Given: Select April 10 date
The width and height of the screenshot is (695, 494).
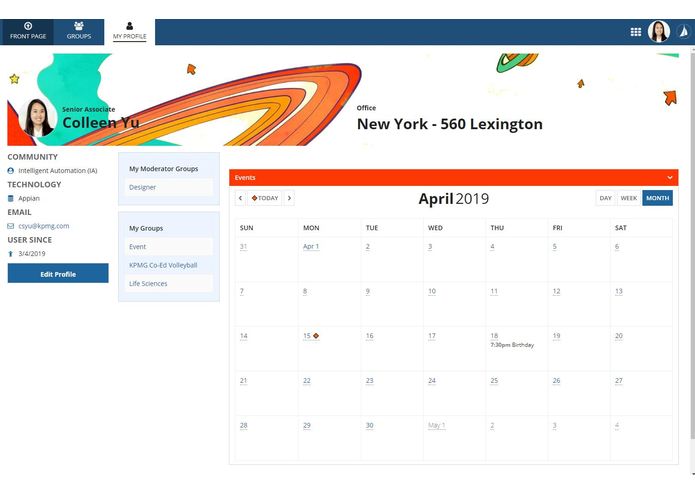Looking at the screenshot, I should pos(432,291).
